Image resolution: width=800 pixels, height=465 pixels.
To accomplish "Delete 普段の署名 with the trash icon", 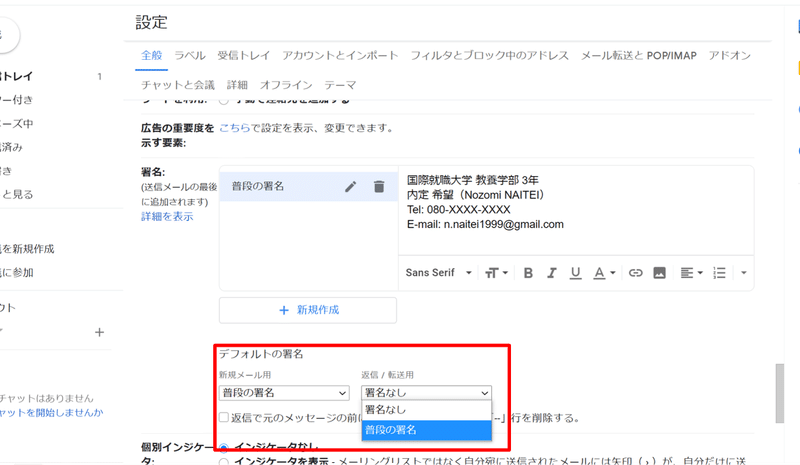I will (x=379, y=187).
